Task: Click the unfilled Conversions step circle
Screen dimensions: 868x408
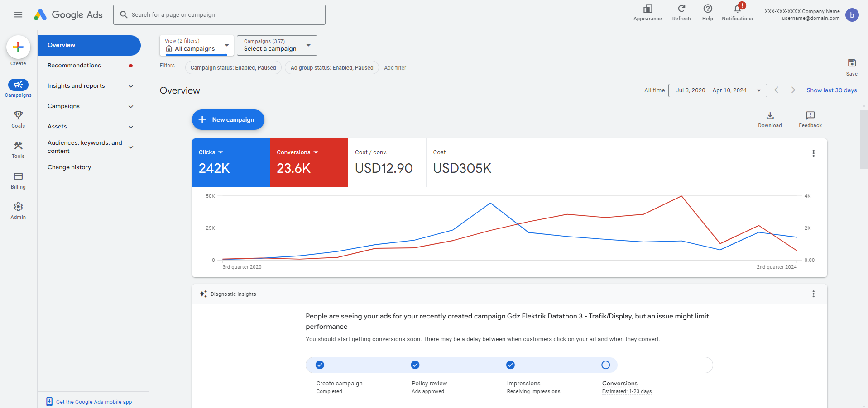Action: [605, 365]
